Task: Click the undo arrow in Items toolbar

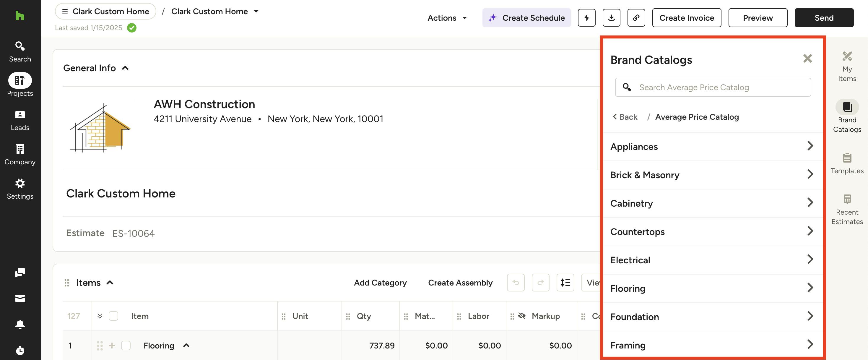Action: click(516, 283)
